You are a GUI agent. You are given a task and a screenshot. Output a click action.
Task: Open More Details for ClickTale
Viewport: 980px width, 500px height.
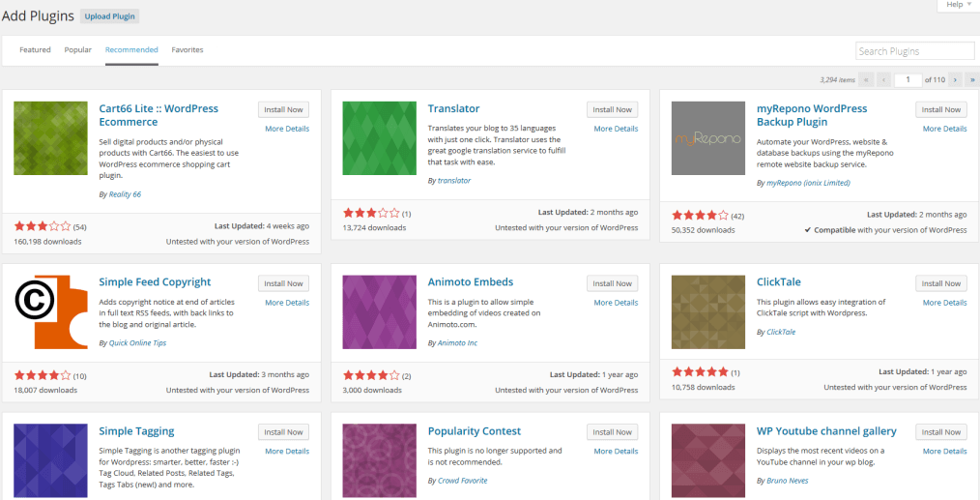point(944,303)
